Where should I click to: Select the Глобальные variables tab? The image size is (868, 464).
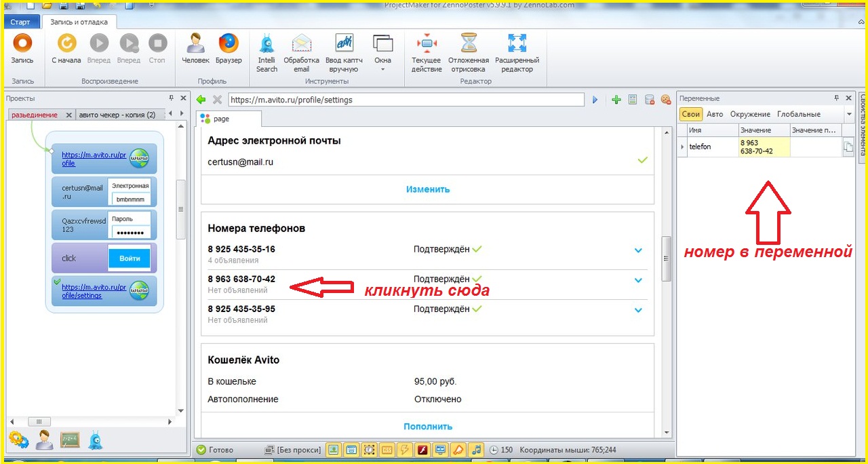pos(799,114)
